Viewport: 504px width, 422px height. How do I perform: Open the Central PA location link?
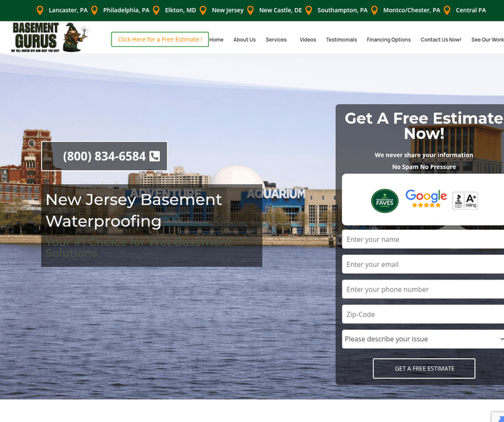(x=470, y=10)
